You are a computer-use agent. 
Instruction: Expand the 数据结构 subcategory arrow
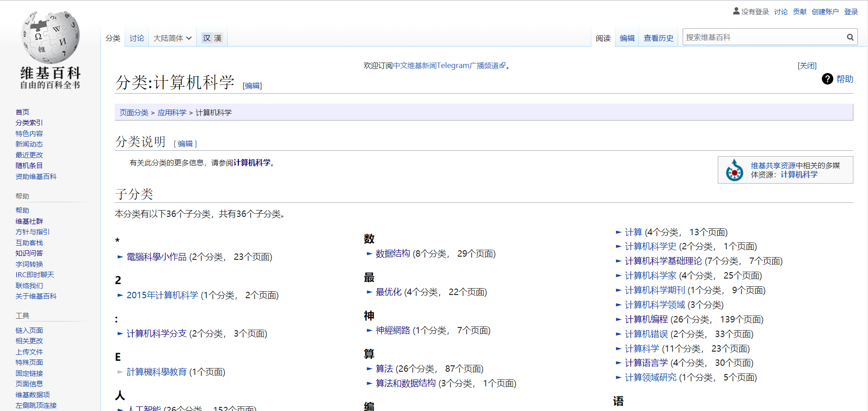coord(369,254)
